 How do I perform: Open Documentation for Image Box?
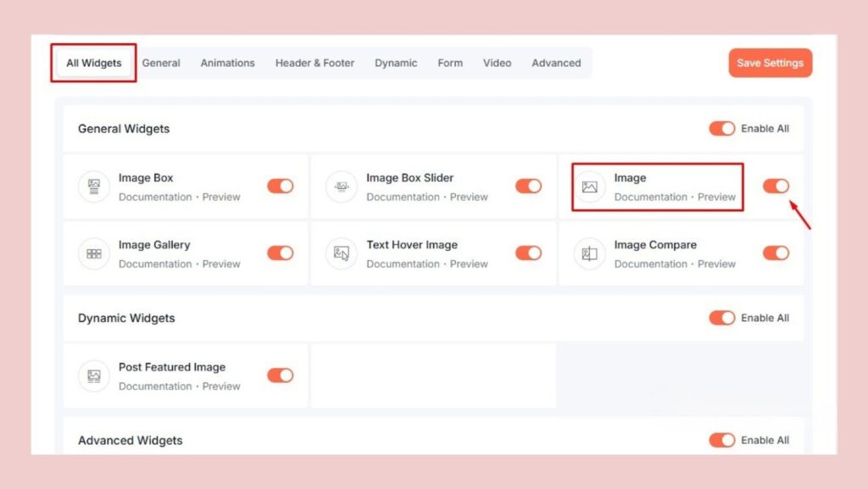156,197
